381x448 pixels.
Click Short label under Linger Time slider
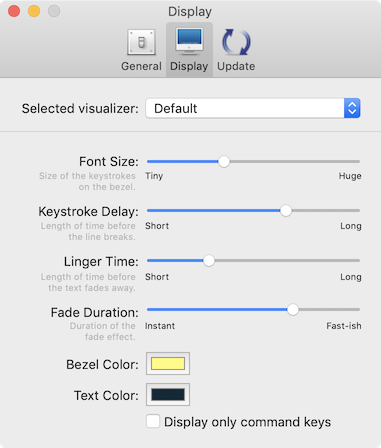[157, 277]
